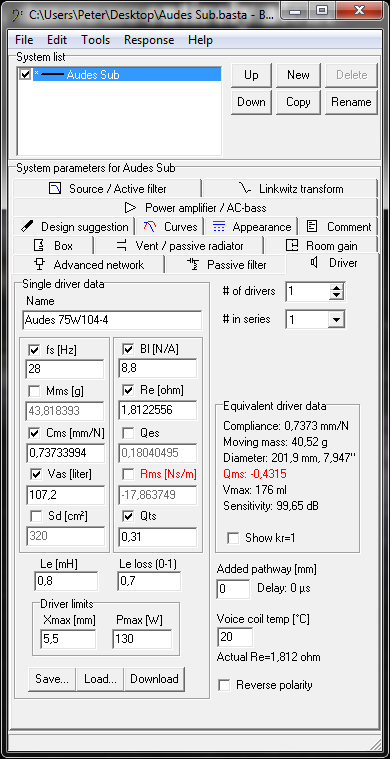Click the Sensitivity: 99,65 dB text
This screenshot has height=759, width=392.
coord(271,506)
